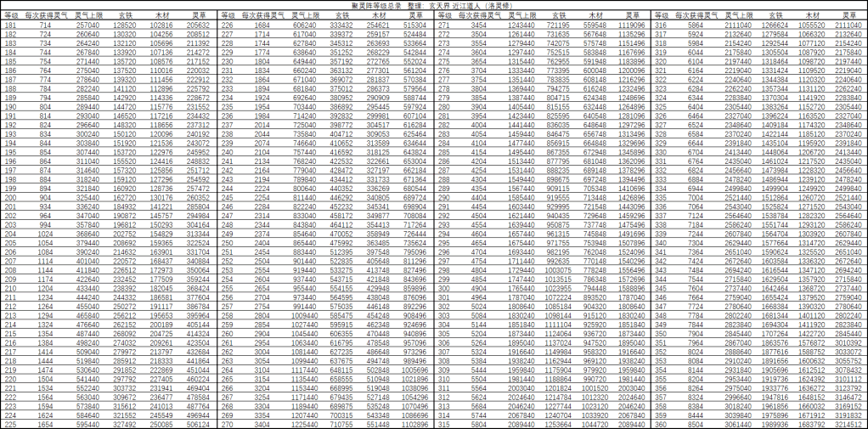
Task: Select the 灵草 value 1021896 in row 265
Action: click(415, 378)
